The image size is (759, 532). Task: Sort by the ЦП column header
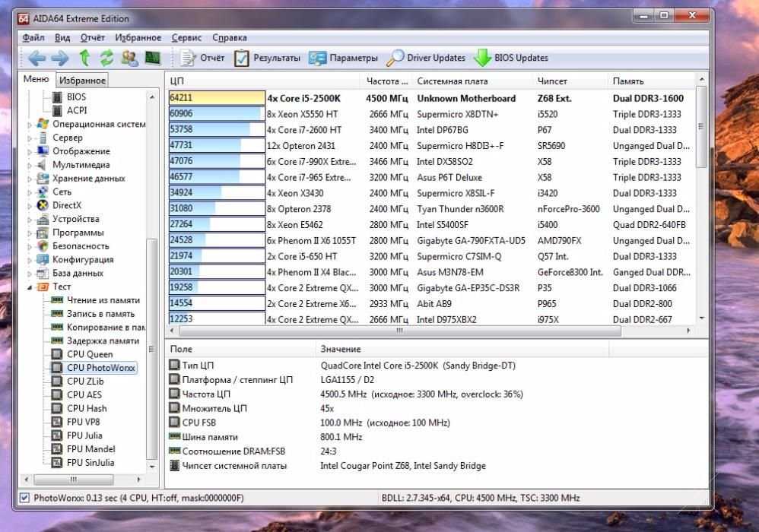[x=263, y=81]
